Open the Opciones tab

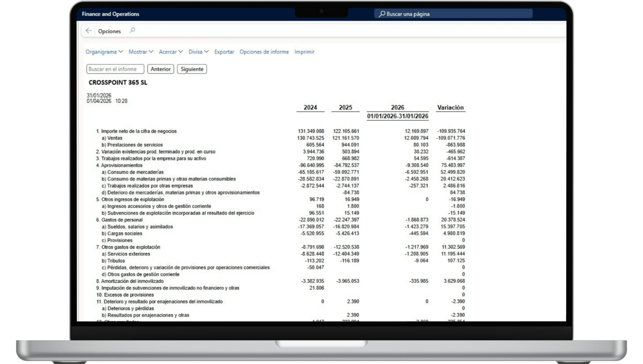[x=109, y=31]
